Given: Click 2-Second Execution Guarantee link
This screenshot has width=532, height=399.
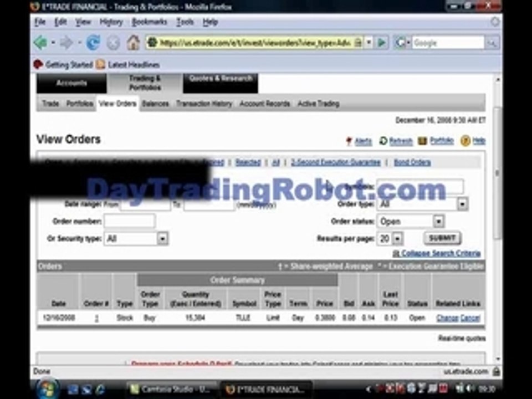Looking at the screenshot, I should tap(336, 162).
